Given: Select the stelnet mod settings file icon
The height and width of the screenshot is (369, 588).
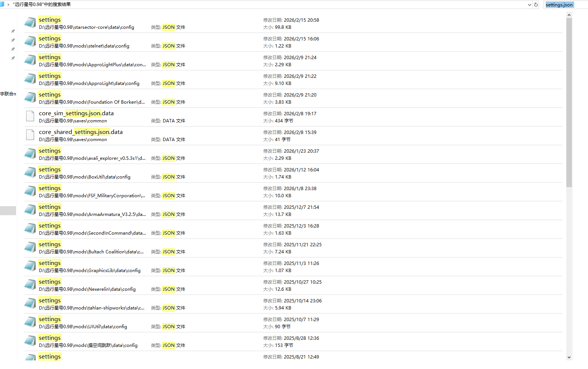Looking at the screenshot, I should pyautogui.click(x=30, y=42).
